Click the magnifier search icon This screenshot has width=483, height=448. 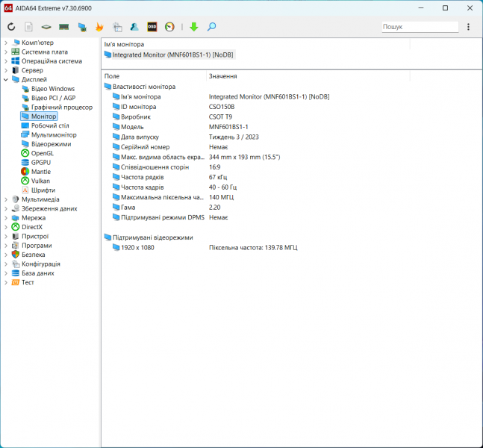coord(211,27)
